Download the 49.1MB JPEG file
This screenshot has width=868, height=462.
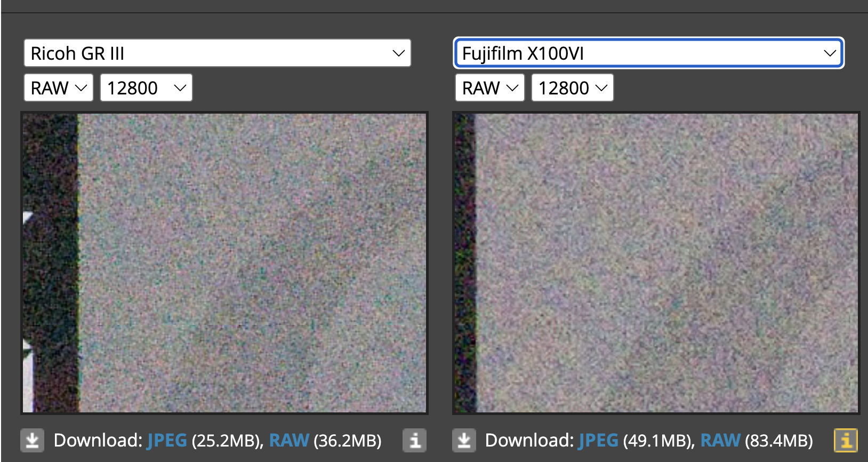pyautogui.click(x=598, y=441)
